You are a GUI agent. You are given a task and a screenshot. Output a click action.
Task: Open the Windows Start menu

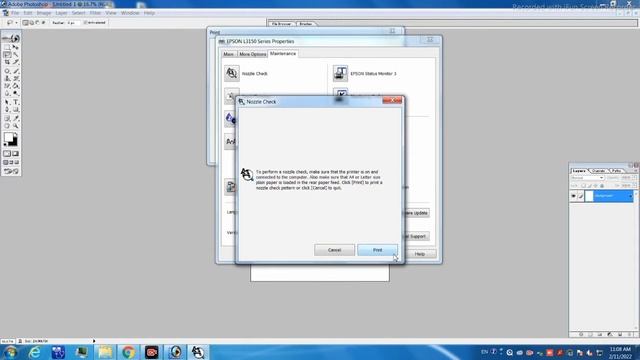click(x=10, y=352)
